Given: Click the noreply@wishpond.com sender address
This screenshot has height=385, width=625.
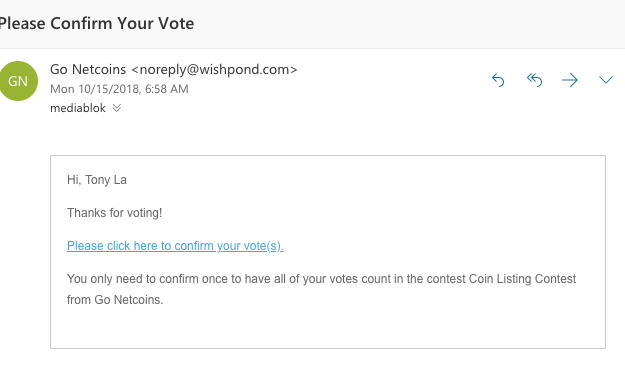Looking at the screenshot, I should click(214, 70).
